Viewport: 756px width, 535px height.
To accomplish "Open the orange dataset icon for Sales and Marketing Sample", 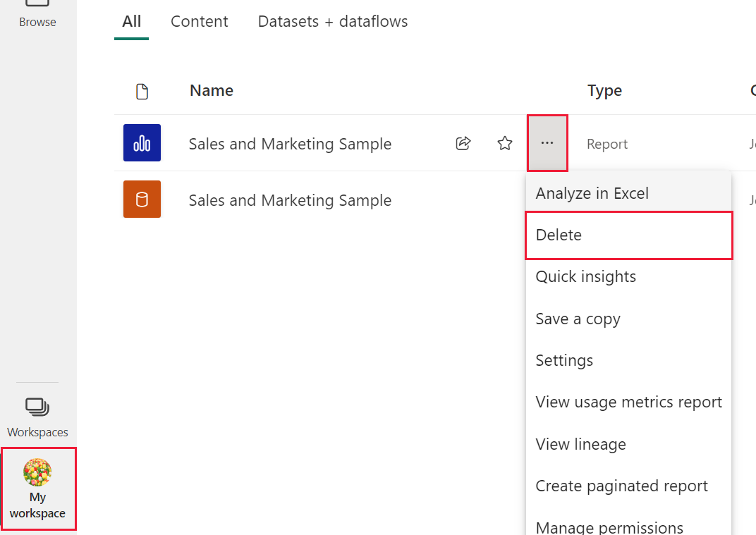I will pos(142,199).
